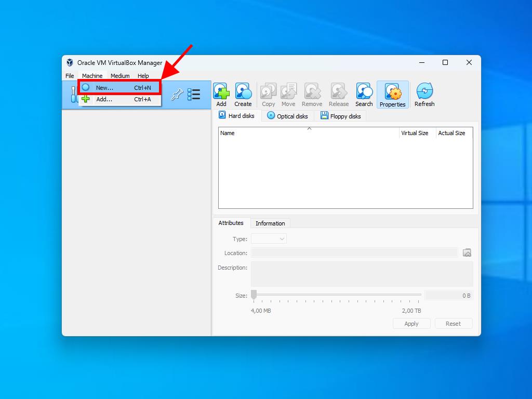The height and width of the screenshot is (399, 532).
Task: Sort by Virtual Size column
Action: coord(415,134)
